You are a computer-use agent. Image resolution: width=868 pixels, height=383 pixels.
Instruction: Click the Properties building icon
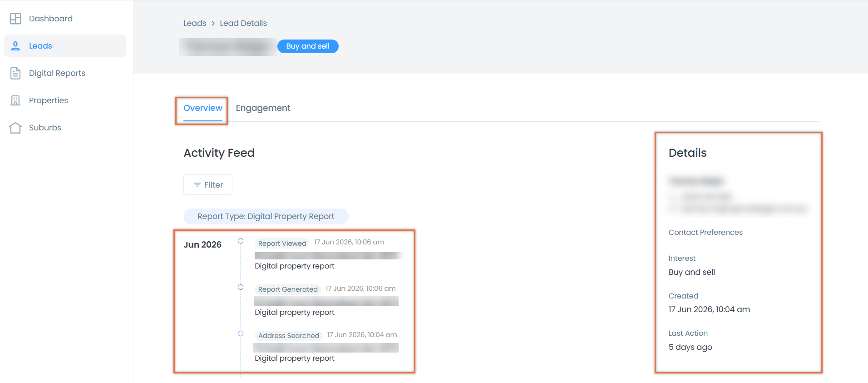click(15, 100)
